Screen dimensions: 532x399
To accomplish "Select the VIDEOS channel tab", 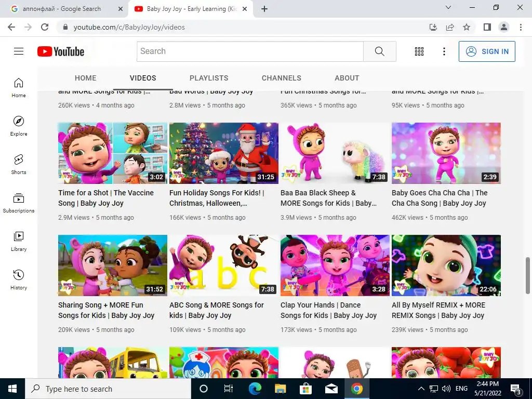I will 143,78.
